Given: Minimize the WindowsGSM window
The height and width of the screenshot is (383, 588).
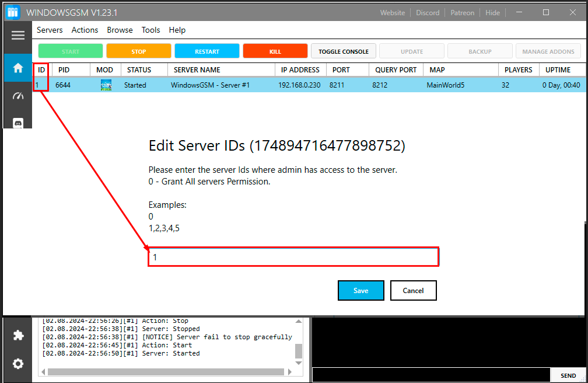Looking at the screenshot, I should [519, 12].
